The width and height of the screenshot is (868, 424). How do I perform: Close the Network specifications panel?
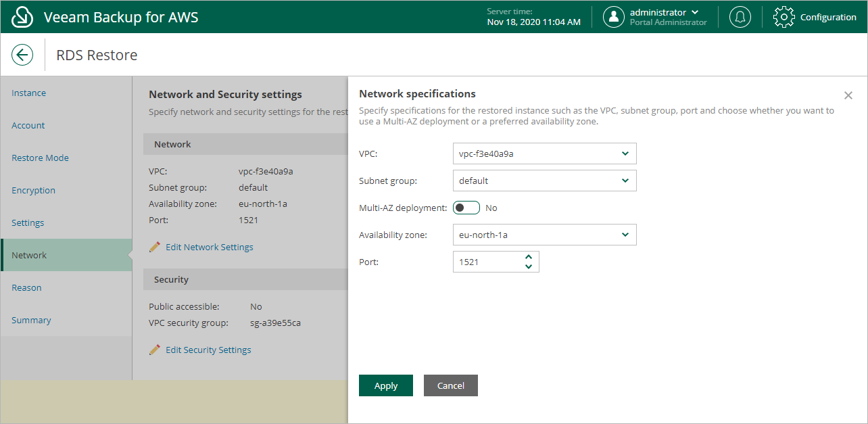point(848,95)
